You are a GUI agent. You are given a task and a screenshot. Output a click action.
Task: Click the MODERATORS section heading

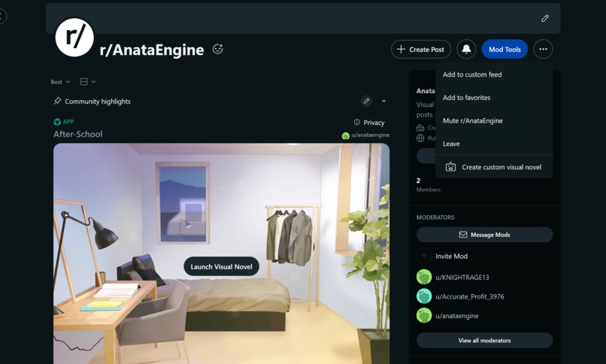[x=435, y=217]
